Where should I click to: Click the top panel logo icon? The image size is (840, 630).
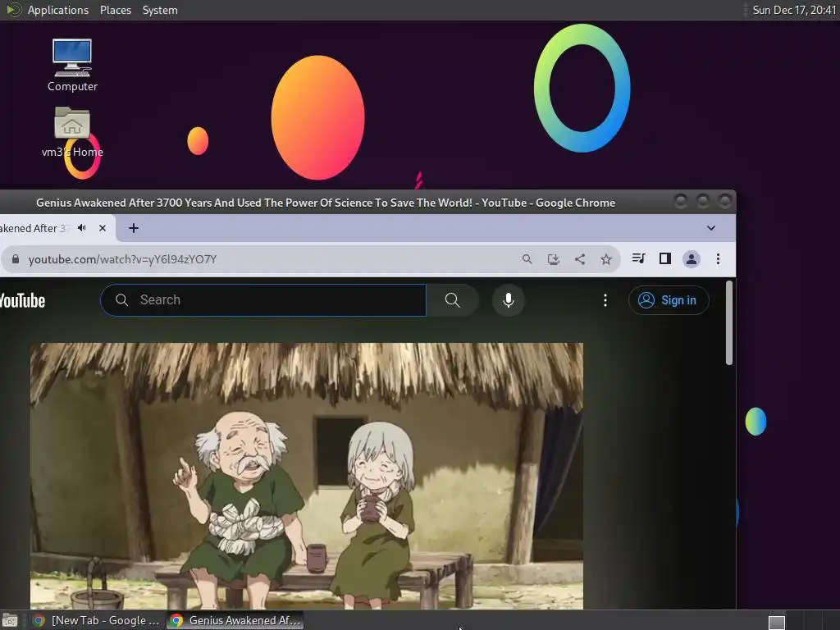click(x=13, y=10)
